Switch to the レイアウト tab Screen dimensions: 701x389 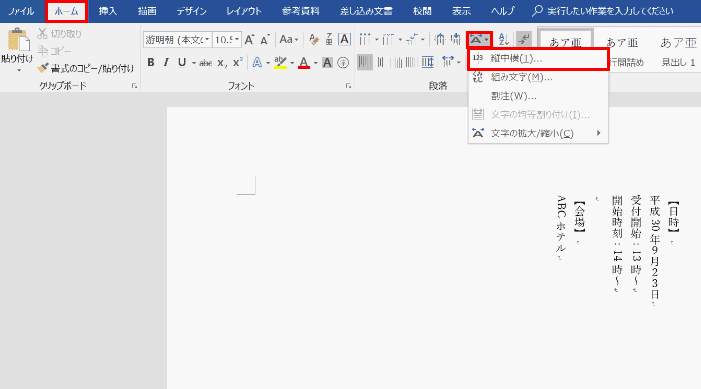pos(243,11)
